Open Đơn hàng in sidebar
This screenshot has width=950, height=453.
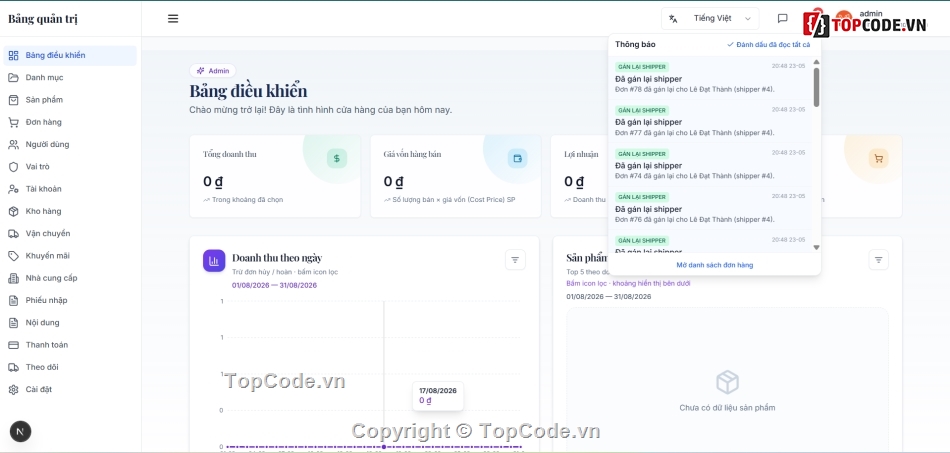point(70,122)
